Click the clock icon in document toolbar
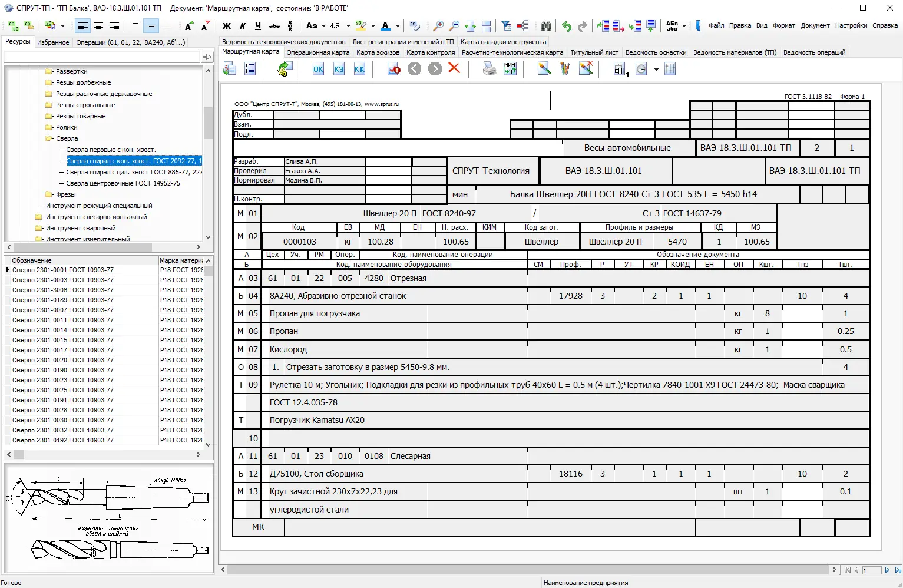This screenshot has height=588, width=903. (641, 69)
